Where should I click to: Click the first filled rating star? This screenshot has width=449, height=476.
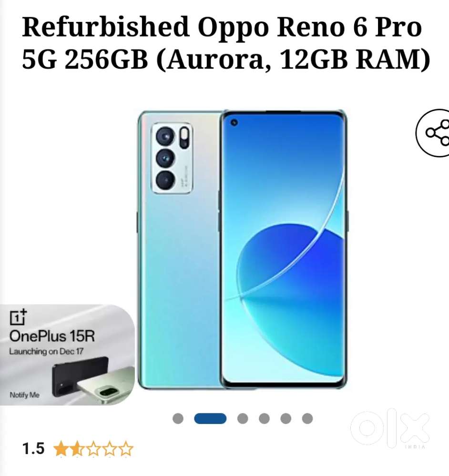pos(61,449)
